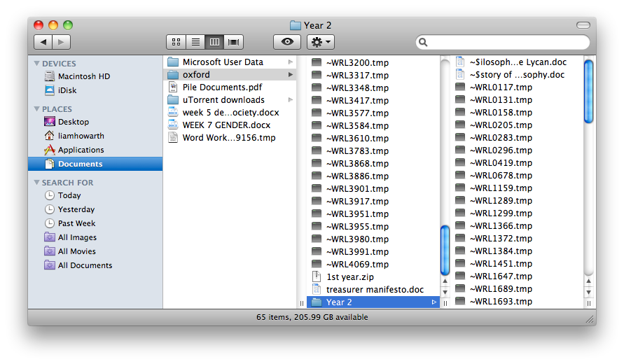Select ~$story of ...sophy.doc file
Viewport: 624px width, 364px height.
pos(517,75)
